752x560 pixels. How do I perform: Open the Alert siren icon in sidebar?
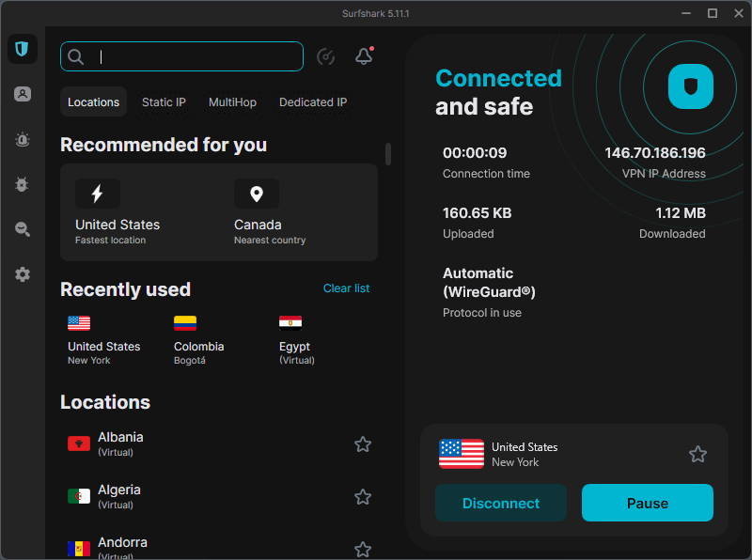22,139
